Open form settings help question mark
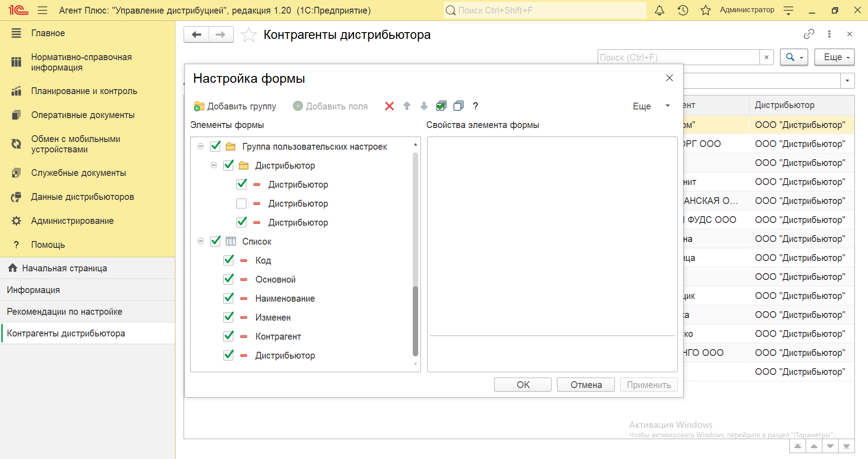The image size is (868, 459). [x=475, y=106]
